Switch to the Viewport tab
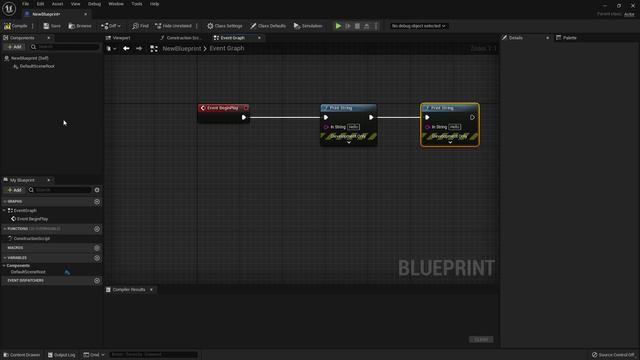640x360 pixels. click(118, 38)
